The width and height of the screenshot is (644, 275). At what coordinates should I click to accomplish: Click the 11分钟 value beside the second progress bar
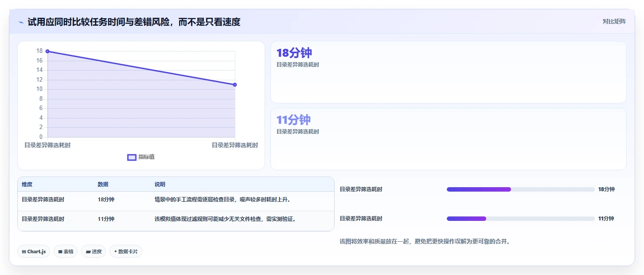[x=606, y=219]
